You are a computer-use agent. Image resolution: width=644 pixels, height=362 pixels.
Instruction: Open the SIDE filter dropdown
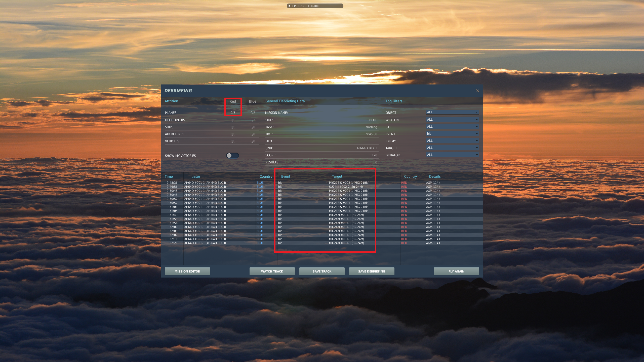452,127
